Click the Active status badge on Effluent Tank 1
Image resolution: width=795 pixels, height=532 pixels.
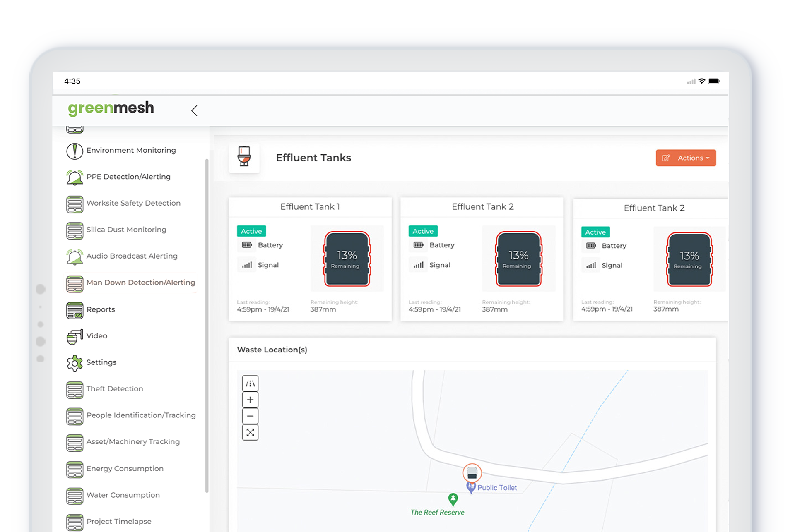click(x=251, y=231)
